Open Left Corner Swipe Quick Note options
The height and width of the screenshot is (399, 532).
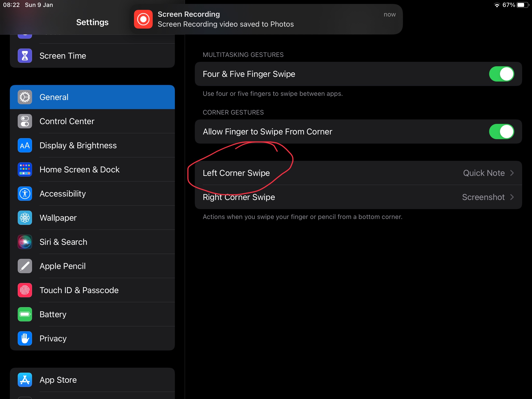(x=358, y=173)
